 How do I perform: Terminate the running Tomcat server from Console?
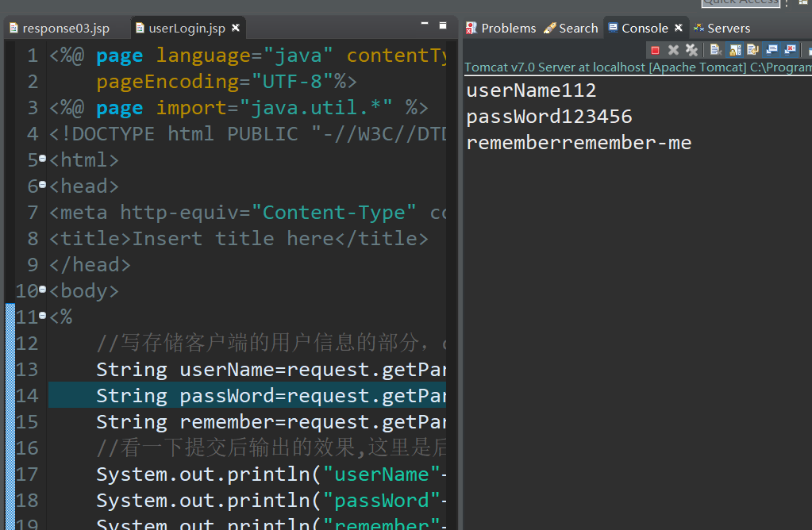coord(655,50)
